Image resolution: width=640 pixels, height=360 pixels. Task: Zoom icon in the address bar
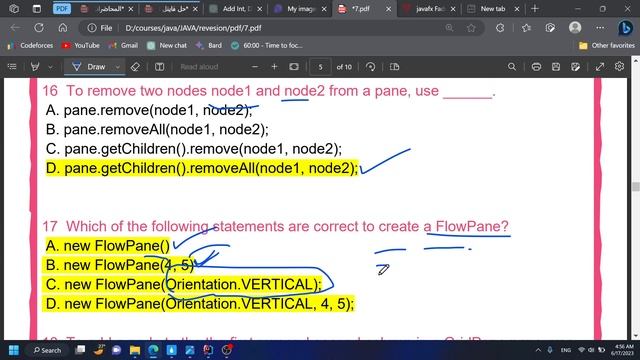coord(449,28)
